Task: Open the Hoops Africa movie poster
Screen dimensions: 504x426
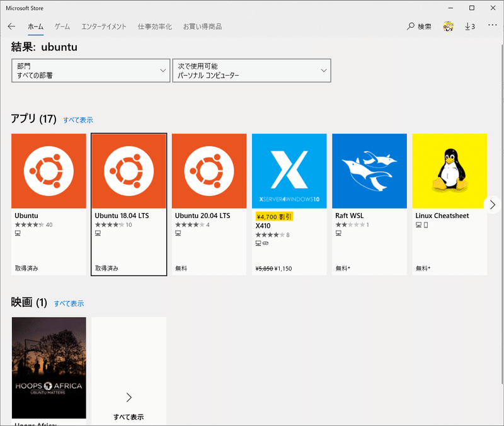Action: (x=49, y=368)
